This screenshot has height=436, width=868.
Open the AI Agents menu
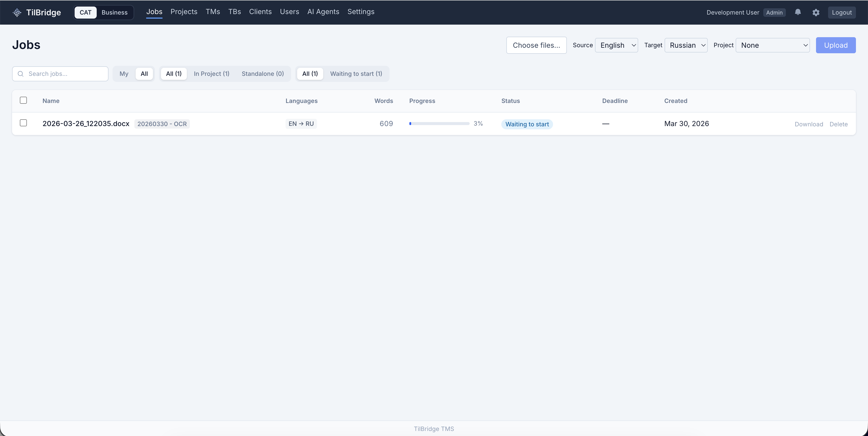(323, 12)
